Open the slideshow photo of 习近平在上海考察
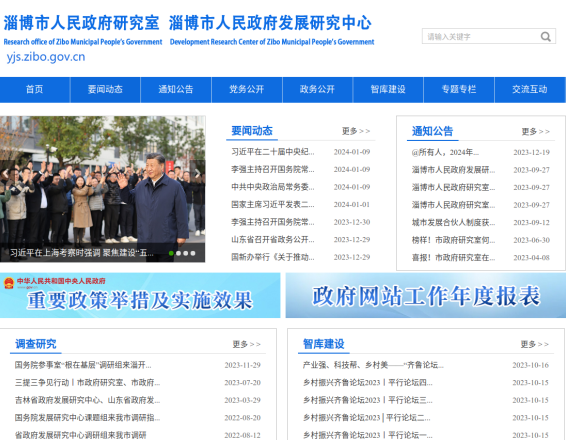This screenshot has width=566, height=440. (103, 189)
